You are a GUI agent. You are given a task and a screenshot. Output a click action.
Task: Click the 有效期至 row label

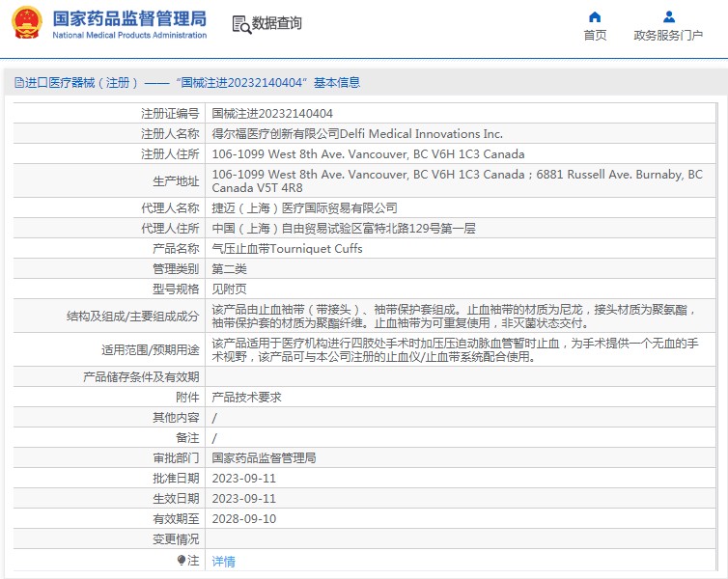tap(176, 519)
